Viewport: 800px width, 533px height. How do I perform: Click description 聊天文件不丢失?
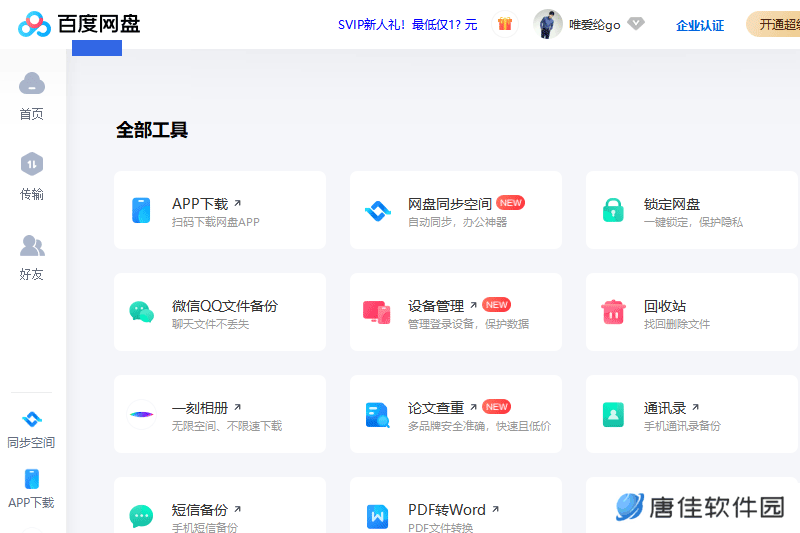click(x=211, y=324)
